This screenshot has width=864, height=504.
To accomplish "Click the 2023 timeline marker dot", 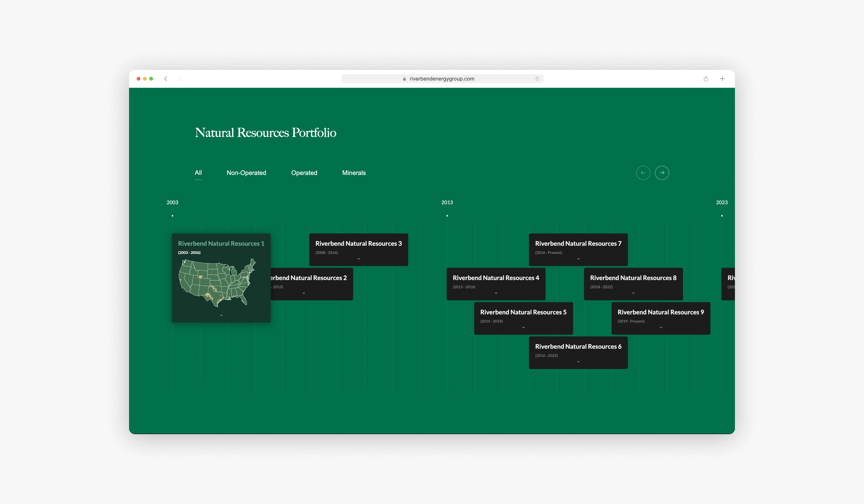I will point(722,216).
